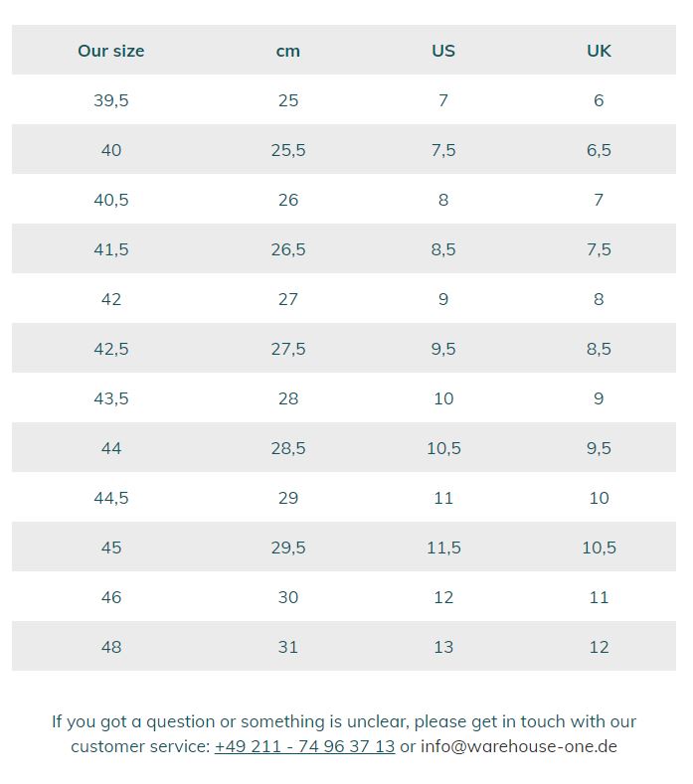Select the 44,5 size cell
Screen dimensions: 693x784
[x=111, y=498]
